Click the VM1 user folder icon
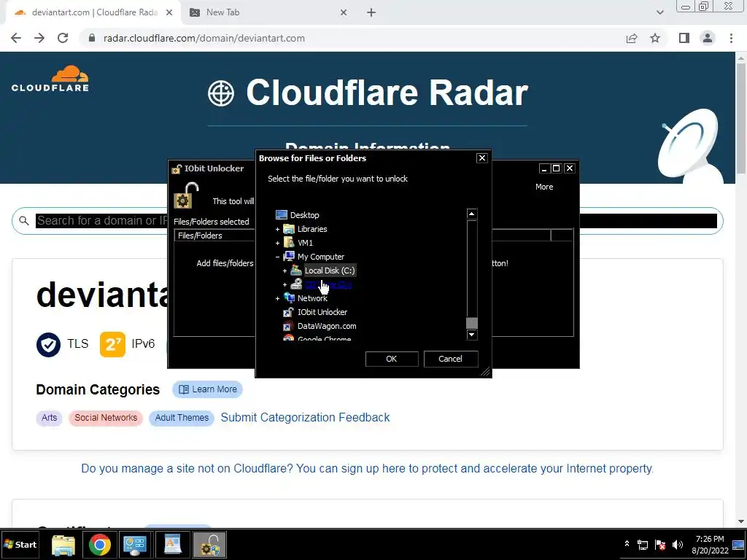Screen dimensions: 747x560 click(x=289, y=243)
